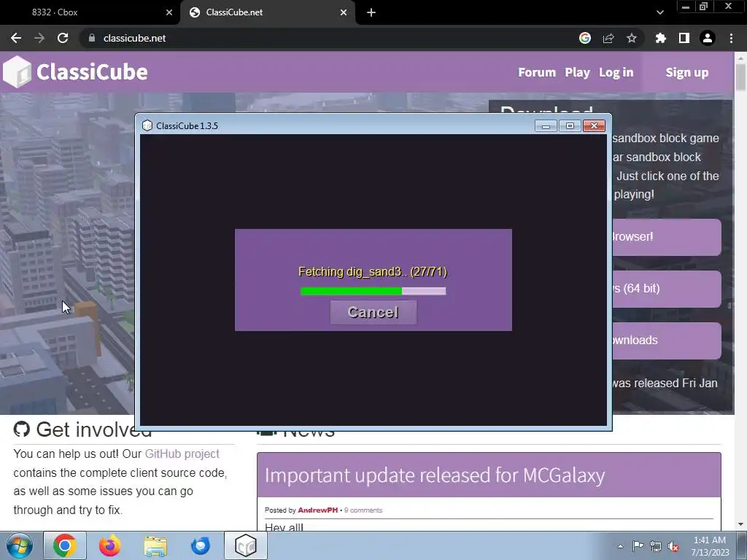Screen dimensions: 747x560
Task: Share this page icon in Chrome
Action: tap(608, 38)
